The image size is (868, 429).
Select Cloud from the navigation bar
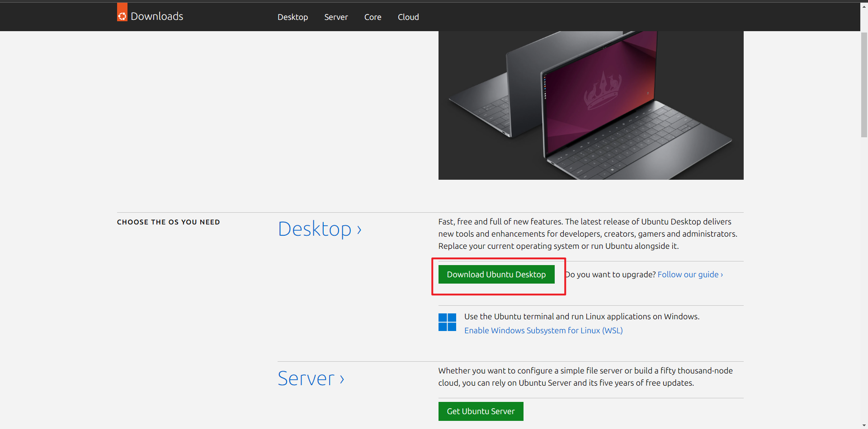(x=408, y=17)
